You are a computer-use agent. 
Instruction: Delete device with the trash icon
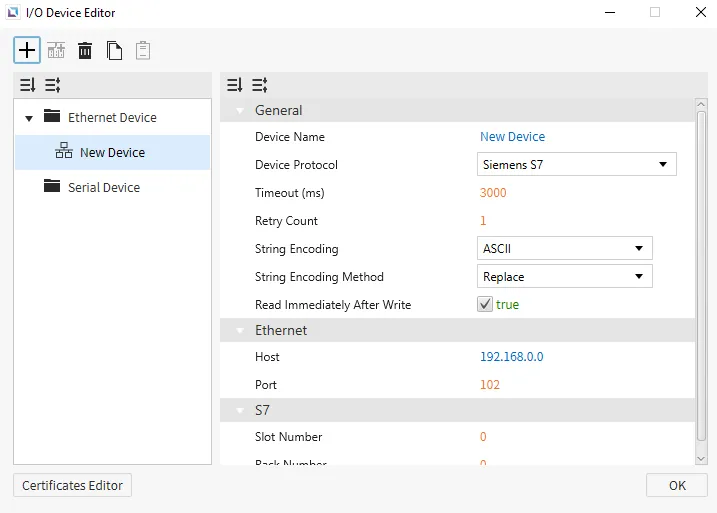click(x=85, y=50)
